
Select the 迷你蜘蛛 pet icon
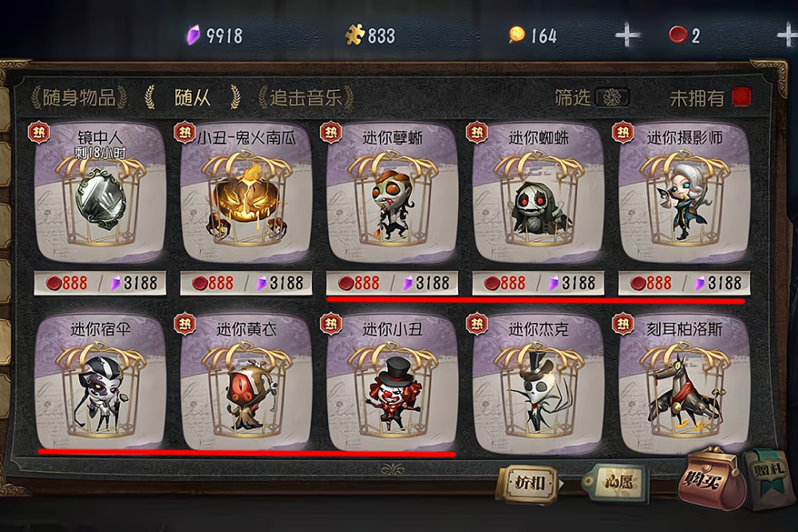(539, 193)
